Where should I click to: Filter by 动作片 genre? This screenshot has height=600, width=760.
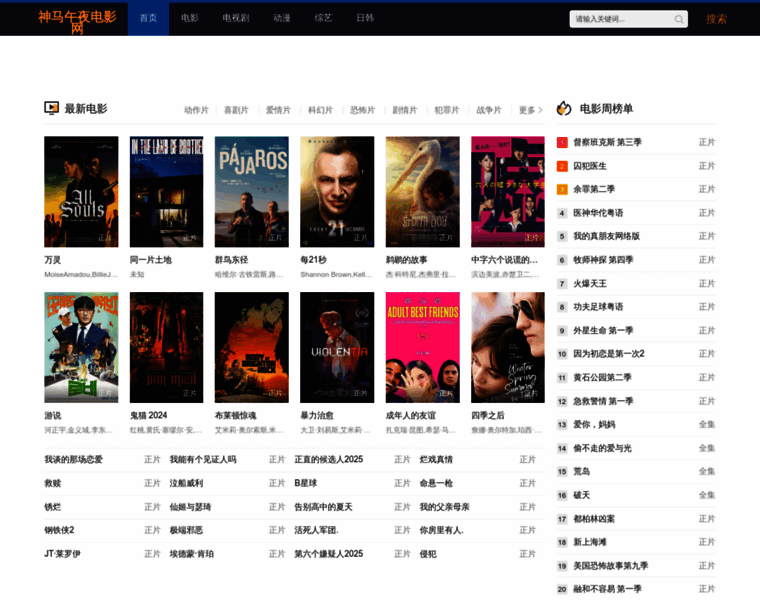click(x=196, y=110)
